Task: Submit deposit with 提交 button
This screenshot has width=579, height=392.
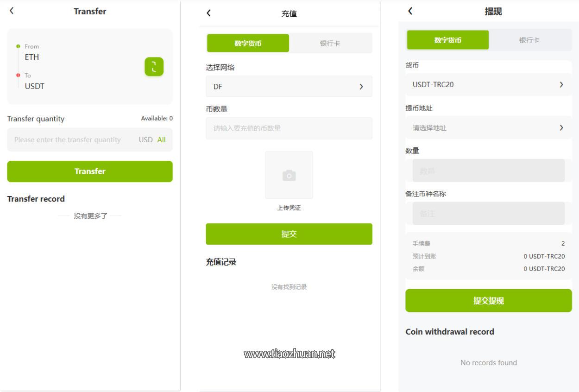Action: click(x=289, y=234)
